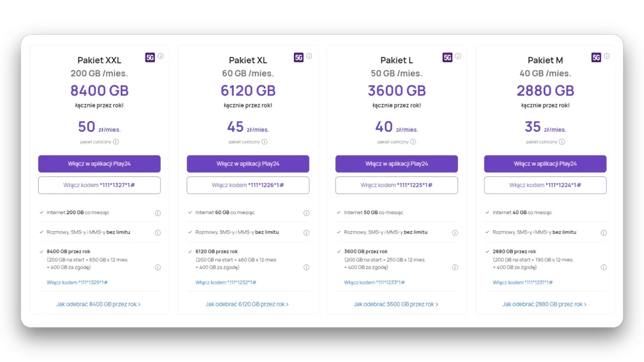Click the 50 zł/mies. price
The image size is (644, 362).
100,127
